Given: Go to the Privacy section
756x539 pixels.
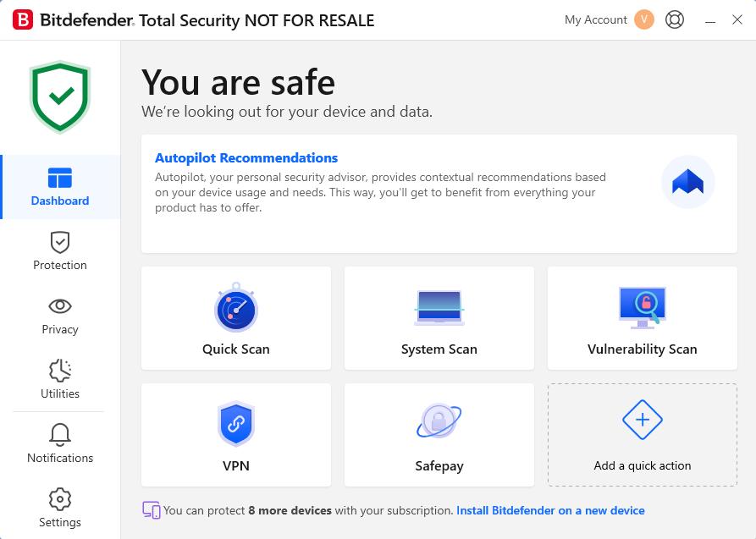Looking at the screenshot, I should point(60,316).
